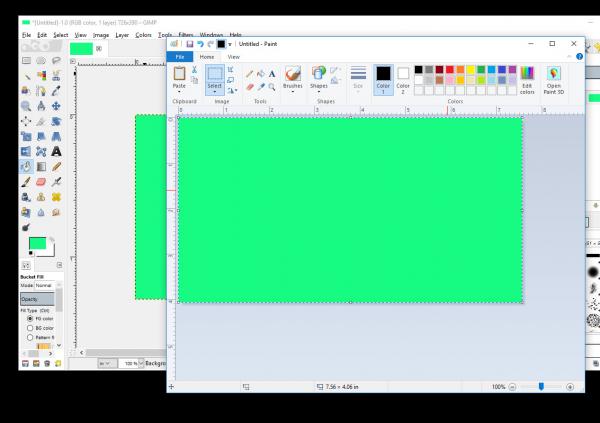Screen dimensions: 600x423
Task: Choose GIMP Text tool icon
Action: tap(56, 152)
